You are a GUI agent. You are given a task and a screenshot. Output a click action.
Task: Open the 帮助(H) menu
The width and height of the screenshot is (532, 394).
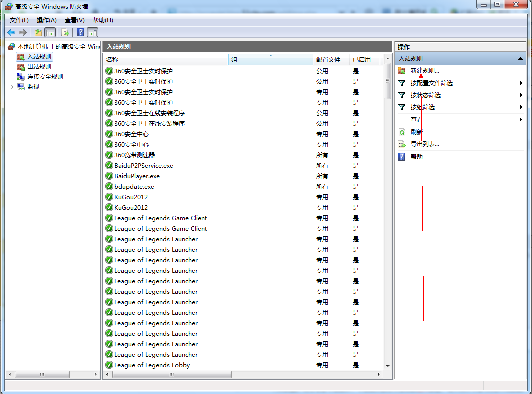103,20
